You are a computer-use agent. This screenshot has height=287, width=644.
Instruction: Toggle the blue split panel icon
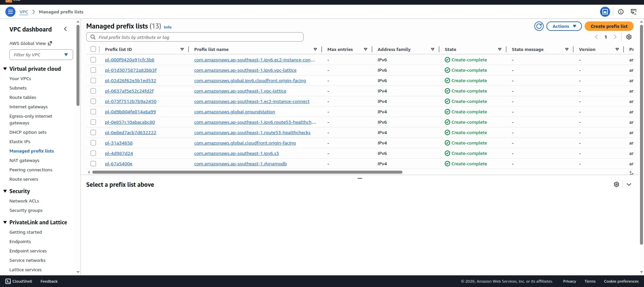[x=605, y=12]
